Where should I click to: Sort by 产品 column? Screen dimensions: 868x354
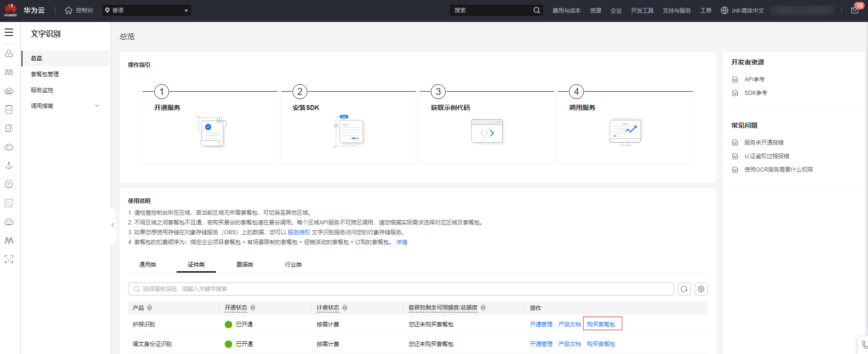pyautogui.click(x=149, y=308)
